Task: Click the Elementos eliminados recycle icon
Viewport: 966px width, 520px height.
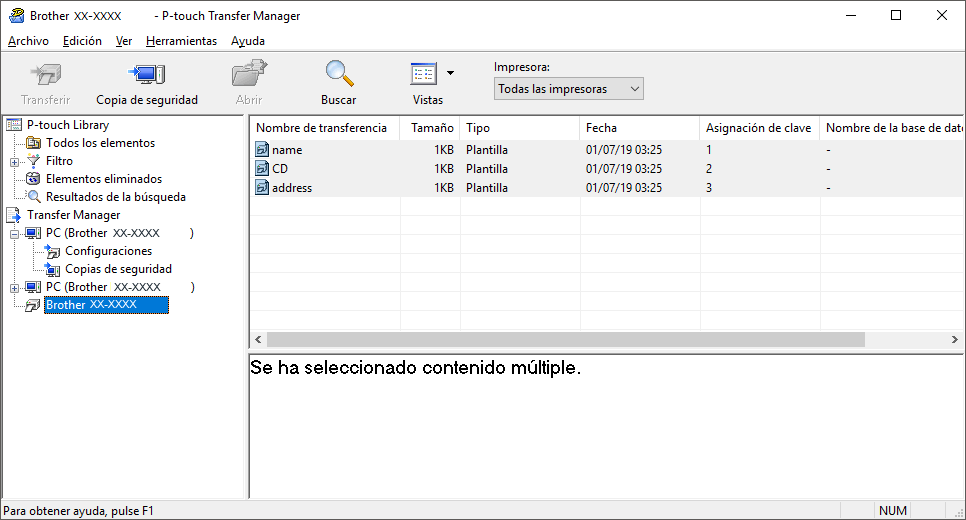Action: pyautogui.click(x=33, y=179)
